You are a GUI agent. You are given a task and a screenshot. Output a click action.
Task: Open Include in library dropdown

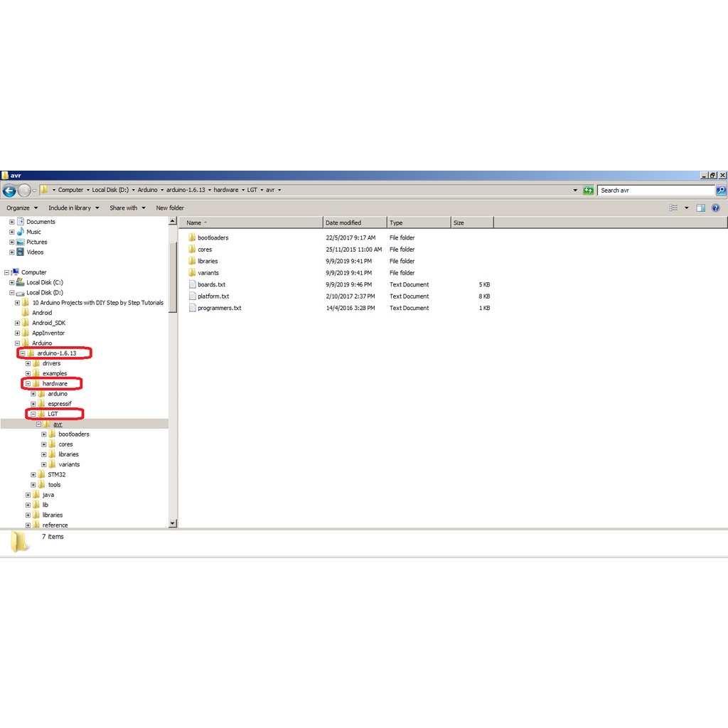tap(73, 208)
